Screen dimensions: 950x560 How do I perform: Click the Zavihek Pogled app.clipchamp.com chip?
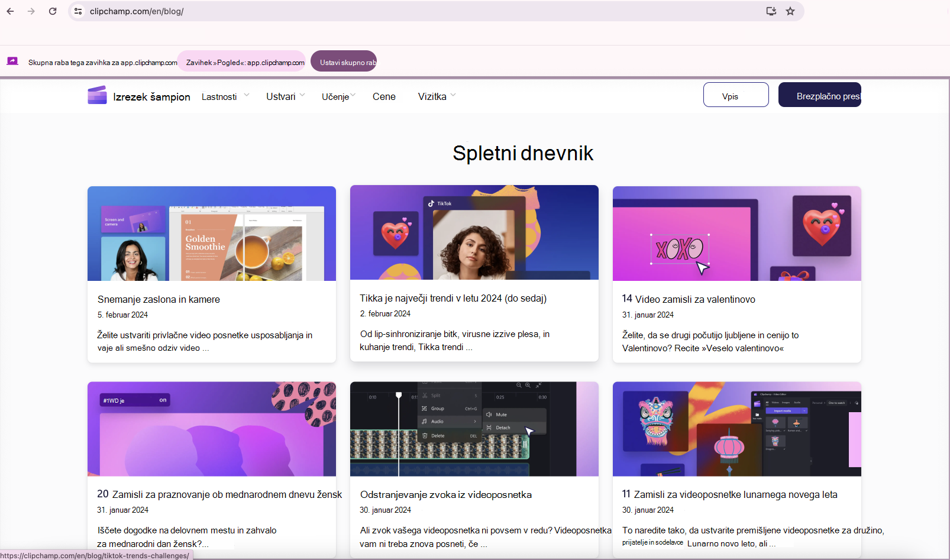242,61
